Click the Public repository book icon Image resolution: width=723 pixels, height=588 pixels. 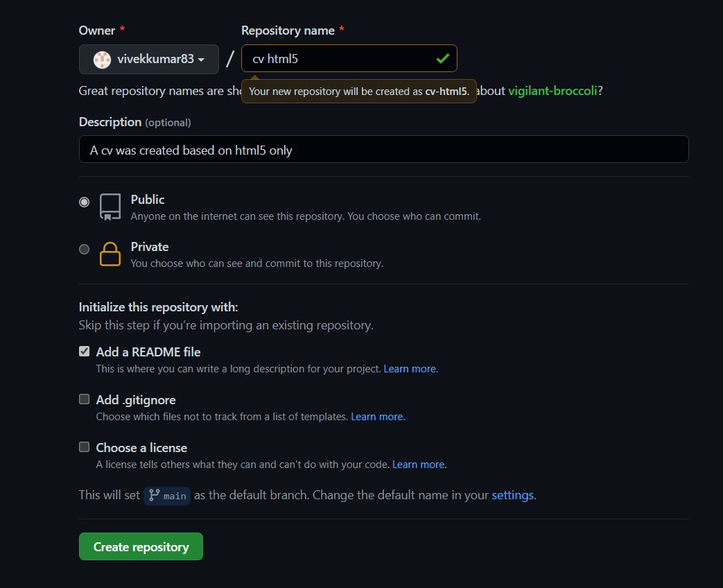point(110,207)
